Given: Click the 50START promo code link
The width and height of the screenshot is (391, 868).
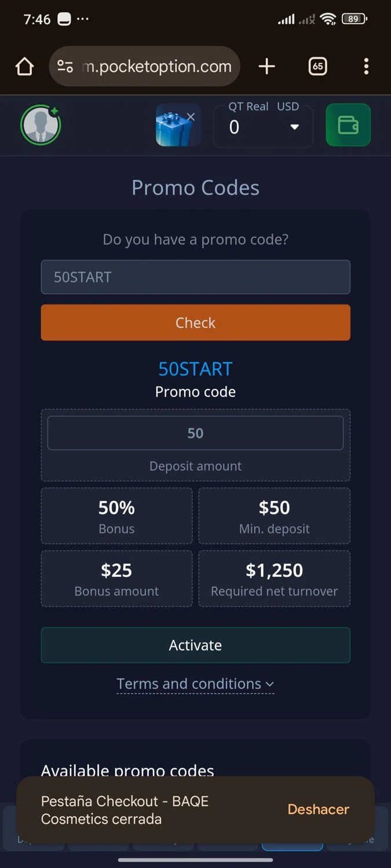Looking at the screenshot, I should 195,369.
